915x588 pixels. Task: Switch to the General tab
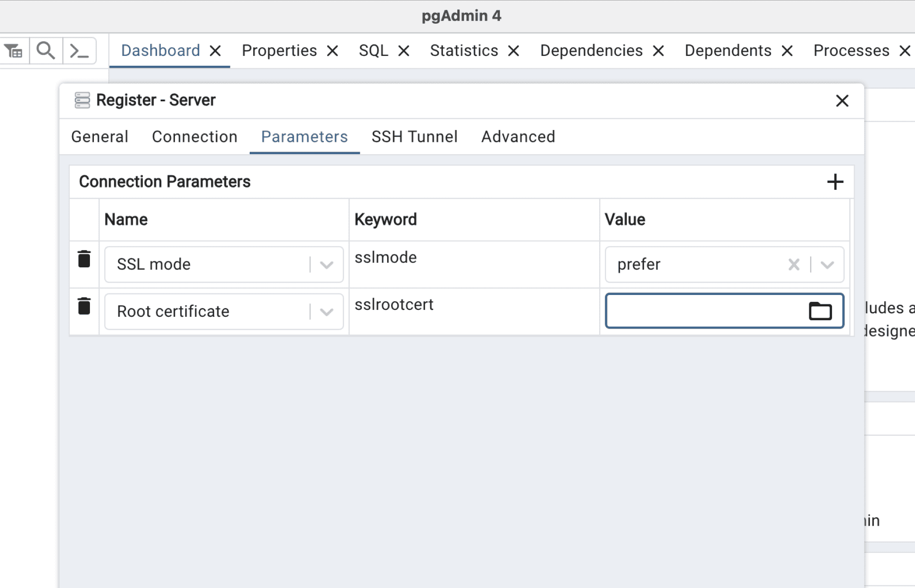(x=100, y=137)
